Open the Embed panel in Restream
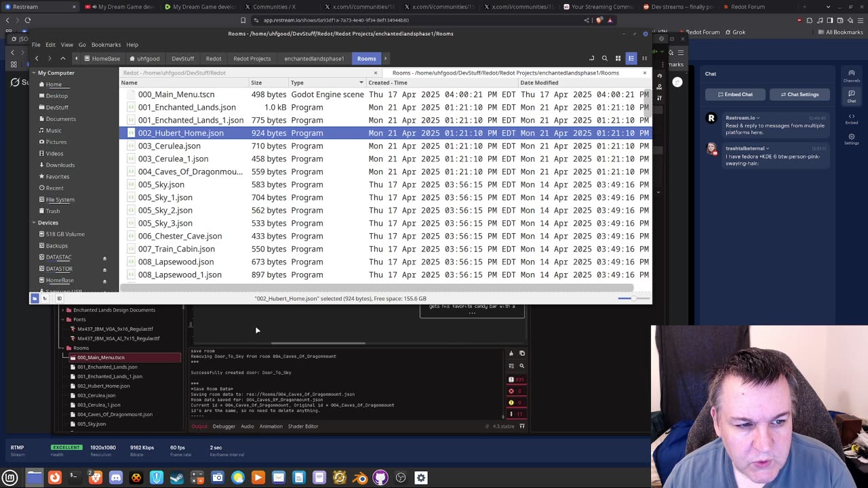This screenshot has width=868, height=488. (x=852, y=119)
